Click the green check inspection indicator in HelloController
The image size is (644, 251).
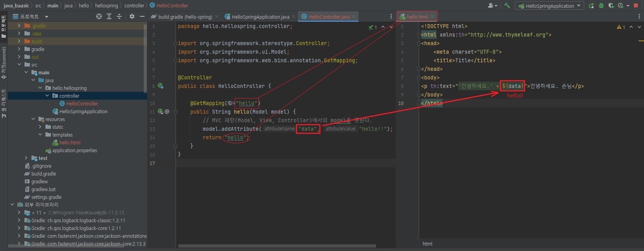click(372, 27)
